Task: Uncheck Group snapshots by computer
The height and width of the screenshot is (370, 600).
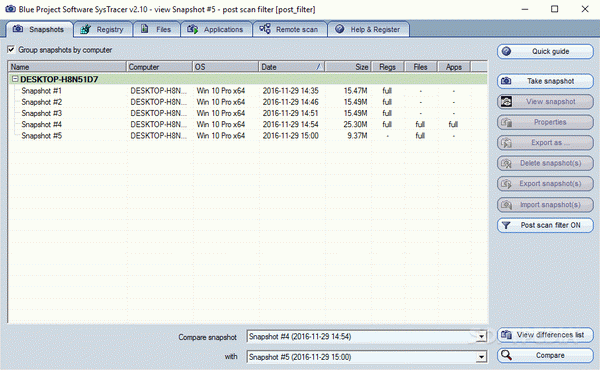Action: [x=11, y=50]
